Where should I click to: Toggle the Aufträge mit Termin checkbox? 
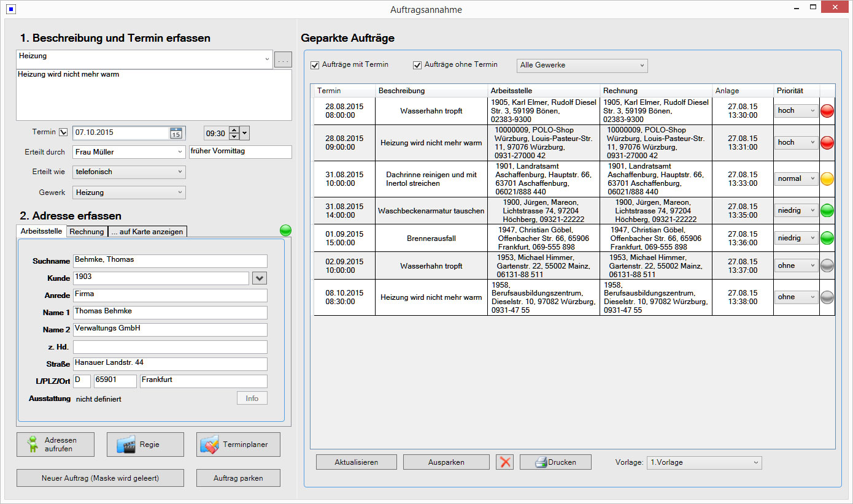pos(315,65)
